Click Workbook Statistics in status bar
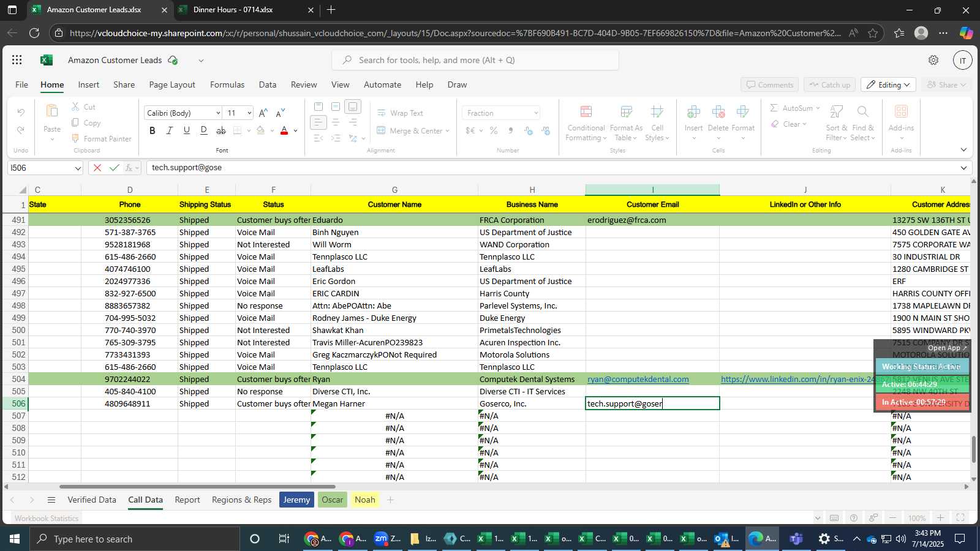980x551 pixels. [x=47, y=519]
